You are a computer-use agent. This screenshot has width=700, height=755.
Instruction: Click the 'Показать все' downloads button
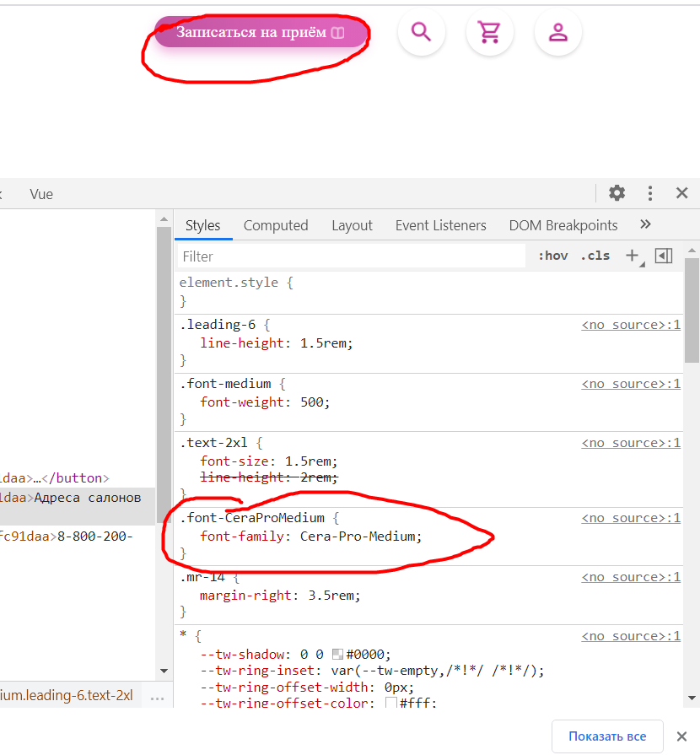tap(607, 736)
